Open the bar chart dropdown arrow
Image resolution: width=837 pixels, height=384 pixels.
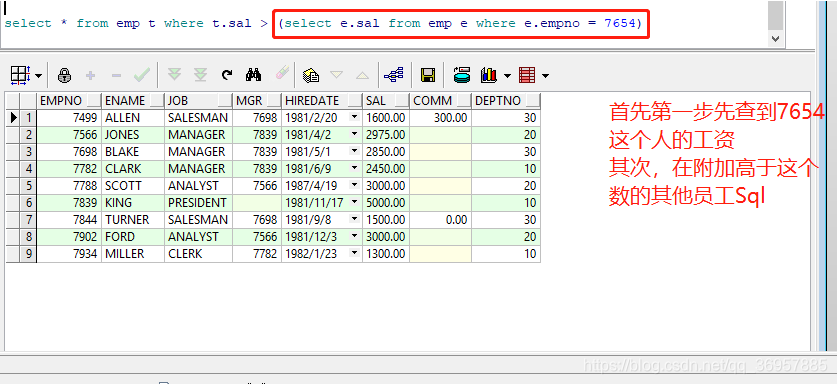[507, 76]
